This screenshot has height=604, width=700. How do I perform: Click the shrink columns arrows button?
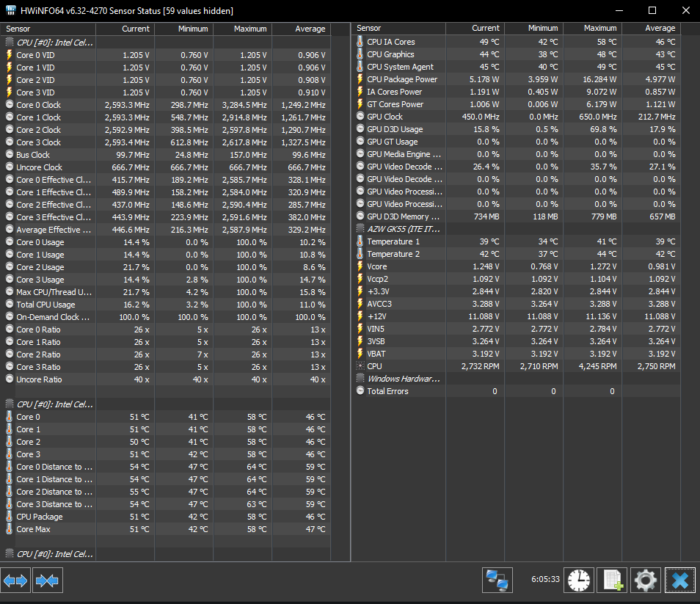pos(48,581)
